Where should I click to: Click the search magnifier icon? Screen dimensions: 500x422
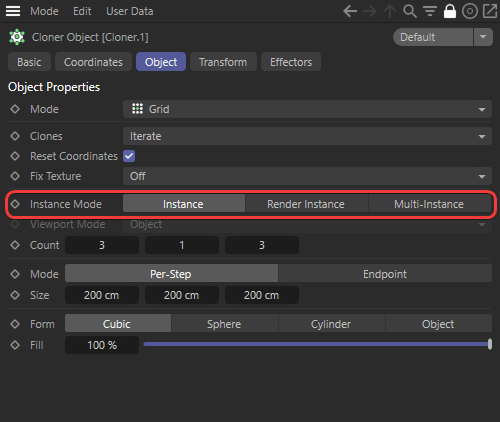[x=410, y=11]
